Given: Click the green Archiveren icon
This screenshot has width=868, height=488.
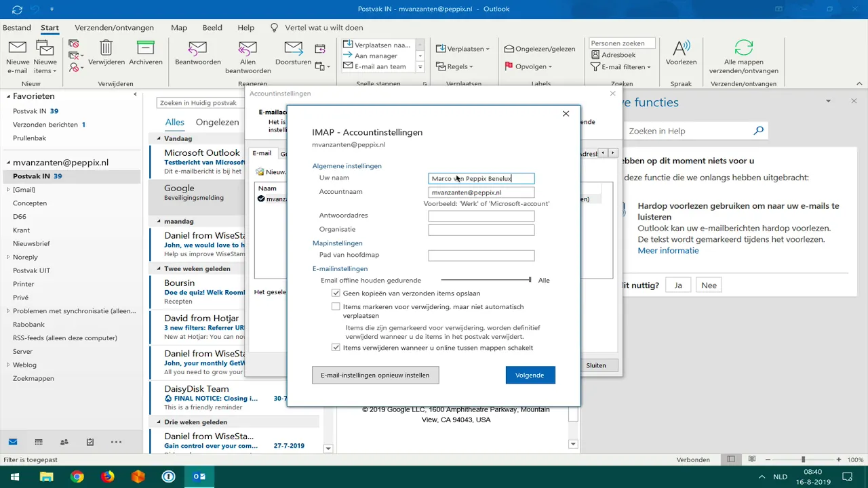Looking at the screenshot, I should click(146, 47).
